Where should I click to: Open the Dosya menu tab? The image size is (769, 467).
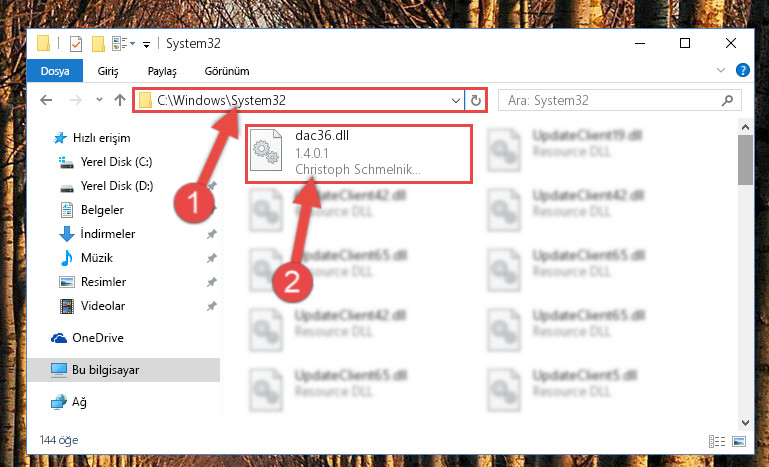coord(55,71)
